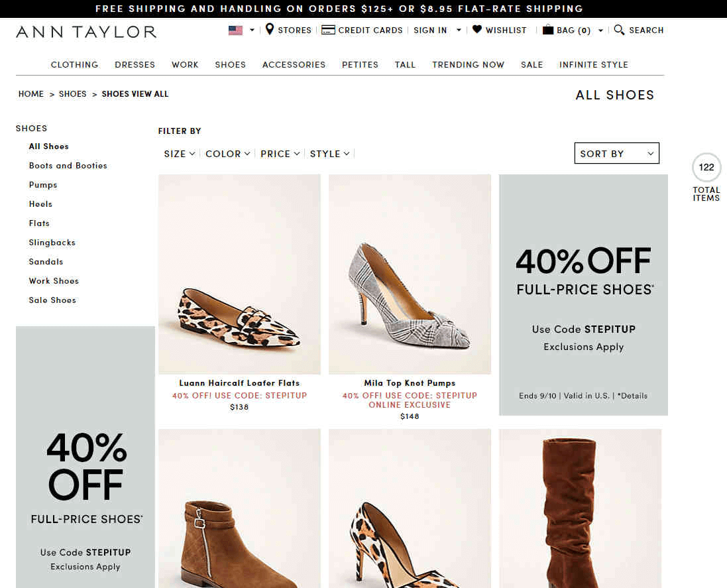Click the shopping bag icon
This screenshot has width=727, height=588.
click(548, 30)
